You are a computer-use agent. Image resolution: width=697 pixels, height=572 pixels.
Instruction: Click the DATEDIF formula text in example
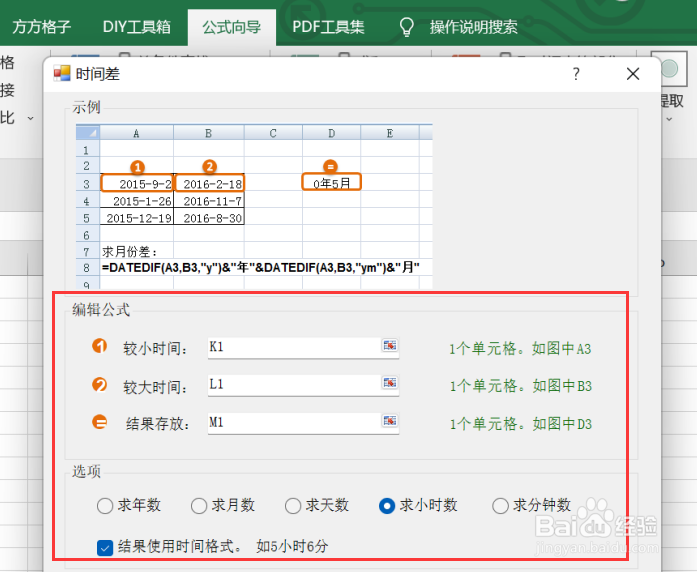tap(261, 268)
